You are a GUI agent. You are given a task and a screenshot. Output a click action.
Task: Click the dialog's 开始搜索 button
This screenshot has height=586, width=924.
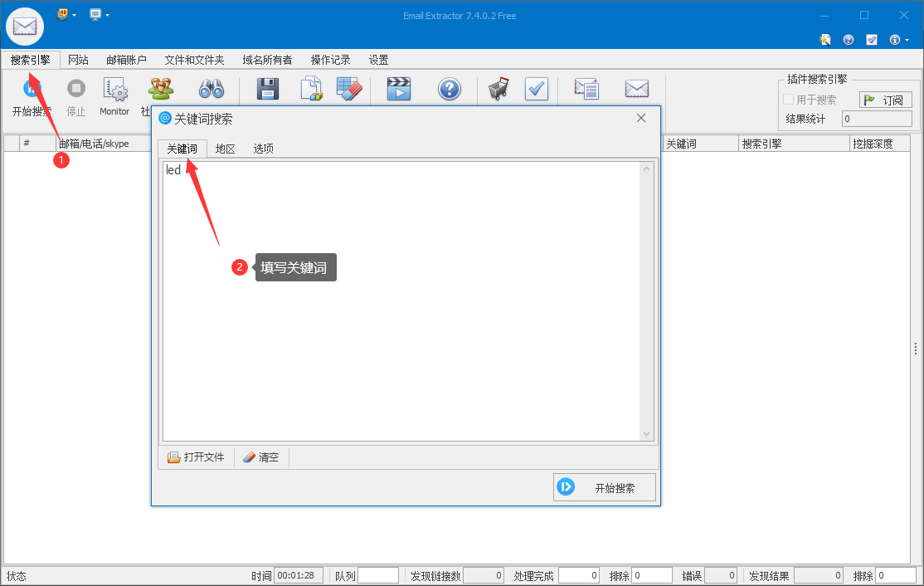(x=604, y=487)
